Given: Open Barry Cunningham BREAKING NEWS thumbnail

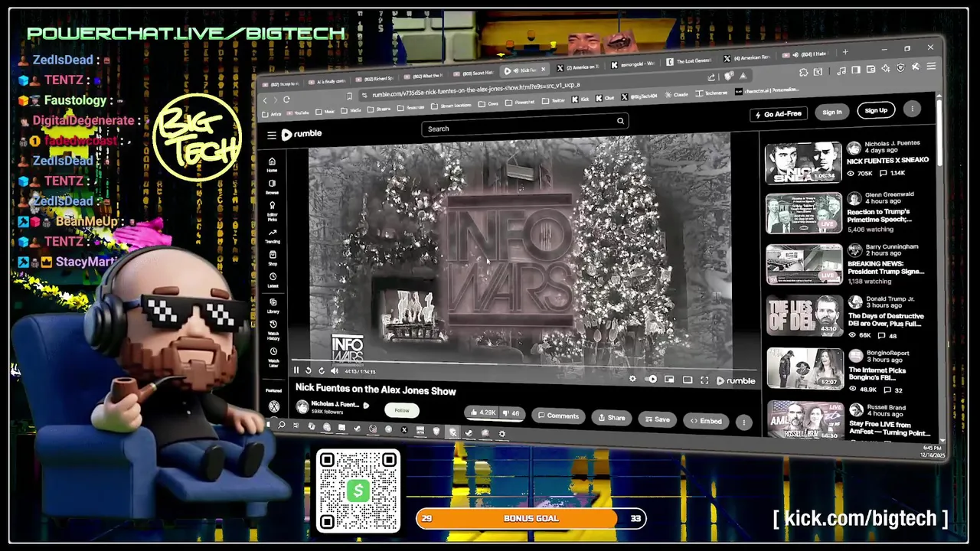Looking at the screenshot, I should 805,264.
